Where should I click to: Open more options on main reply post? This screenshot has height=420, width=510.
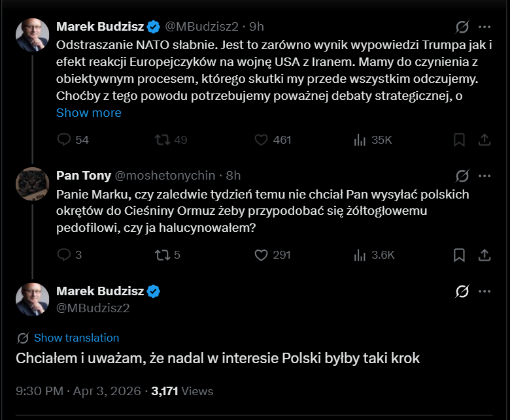click(484, 291)
